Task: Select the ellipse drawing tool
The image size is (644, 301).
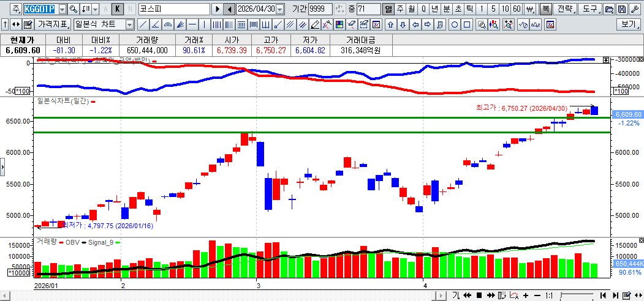Action: 455,24
